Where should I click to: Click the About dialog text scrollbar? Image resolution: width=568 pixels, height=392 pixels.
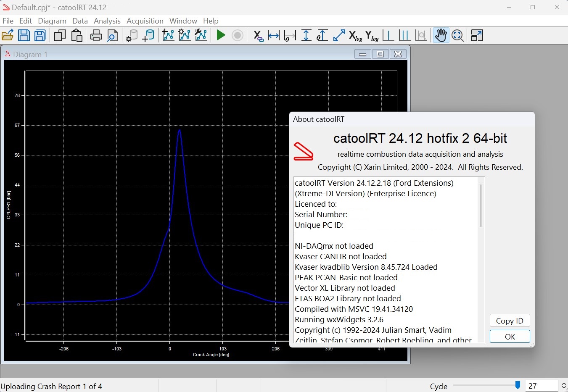tap(481, 206)
